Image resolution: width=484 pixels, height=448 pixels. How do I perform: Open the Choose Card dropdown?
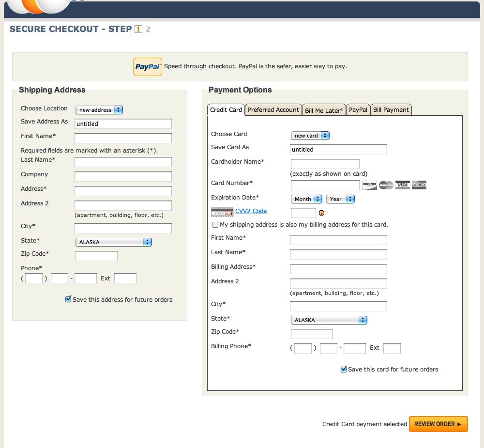[310, 136]
